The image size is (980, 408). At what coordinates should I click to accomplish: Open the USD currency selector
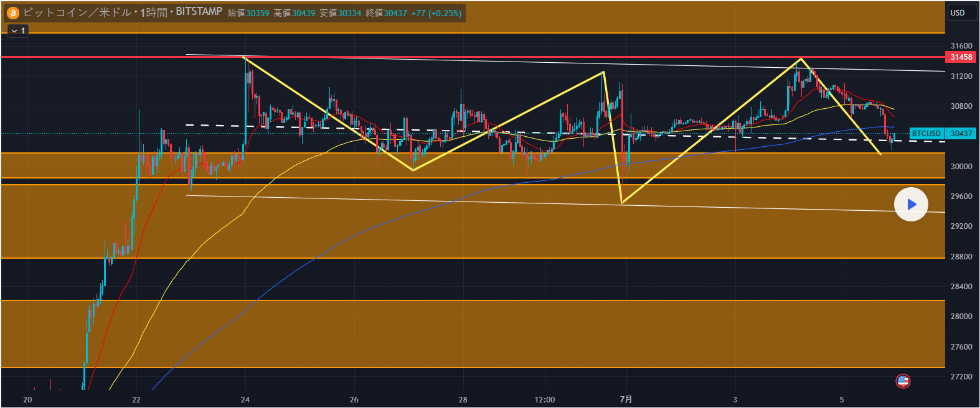click(x=958, y=12)
